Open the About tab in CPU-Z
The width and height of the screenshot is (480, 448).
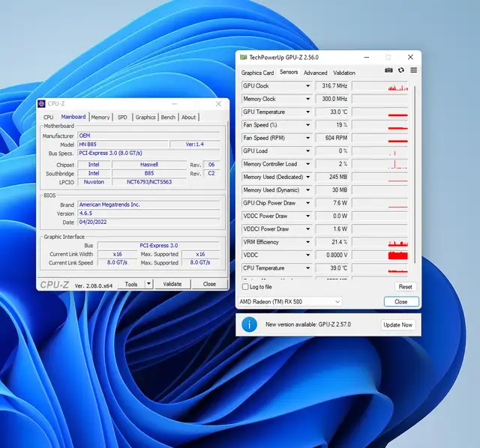188,117
